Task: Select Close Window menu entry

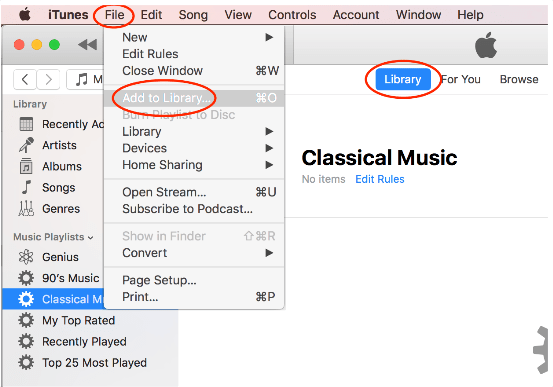Action: pyautogui.click(x=194, y=71)
